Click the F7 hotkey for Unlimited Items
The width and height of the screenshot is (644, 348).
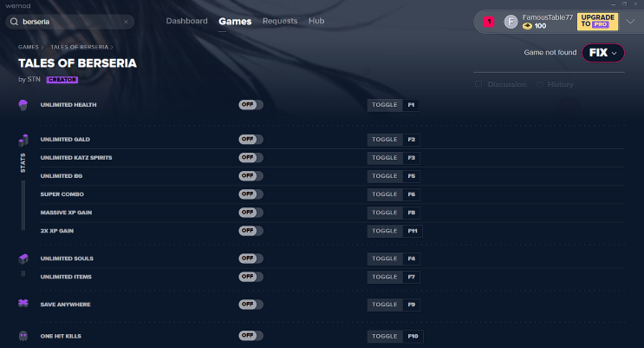click(x=411, y=277)
